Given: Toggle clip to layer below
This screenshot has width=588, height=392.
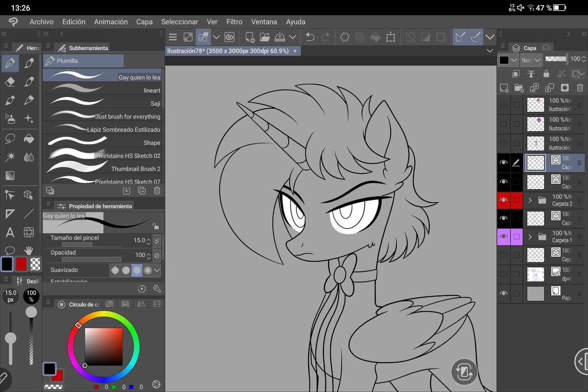Looking at the screenshot, I should pyautogui.click(x=516, y=73).
